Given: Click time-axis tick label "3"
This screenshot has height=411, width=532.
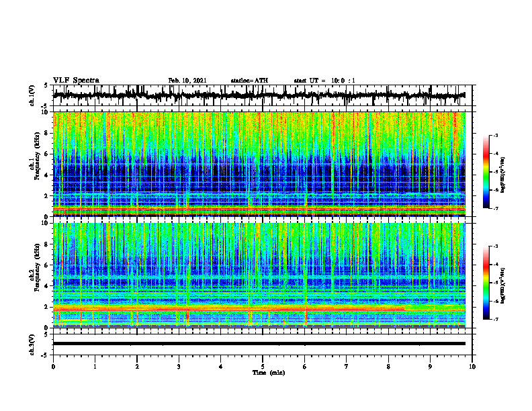Looking at the screenshot, I should pyautogui.click(x=179, y=367).
